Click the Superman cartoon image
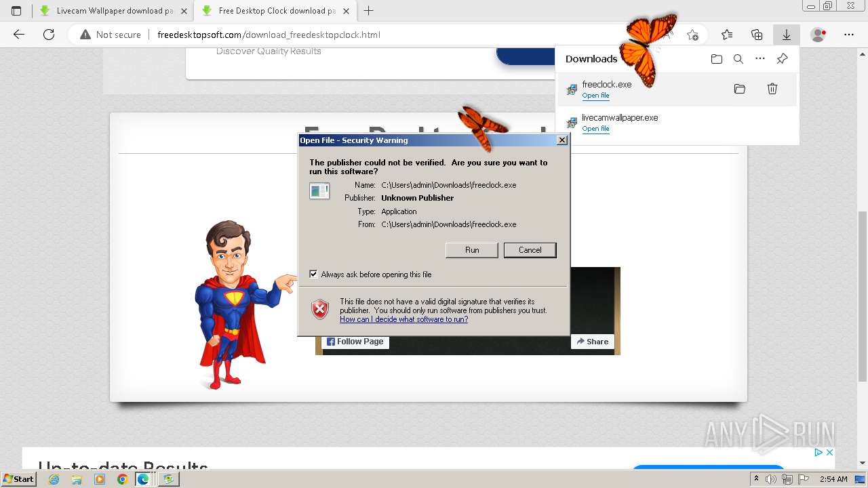 click(245, 304)
